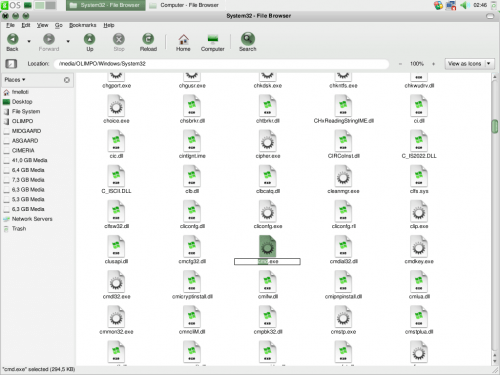Open the Places sidebar dropdown

click(x=15, y=80)
